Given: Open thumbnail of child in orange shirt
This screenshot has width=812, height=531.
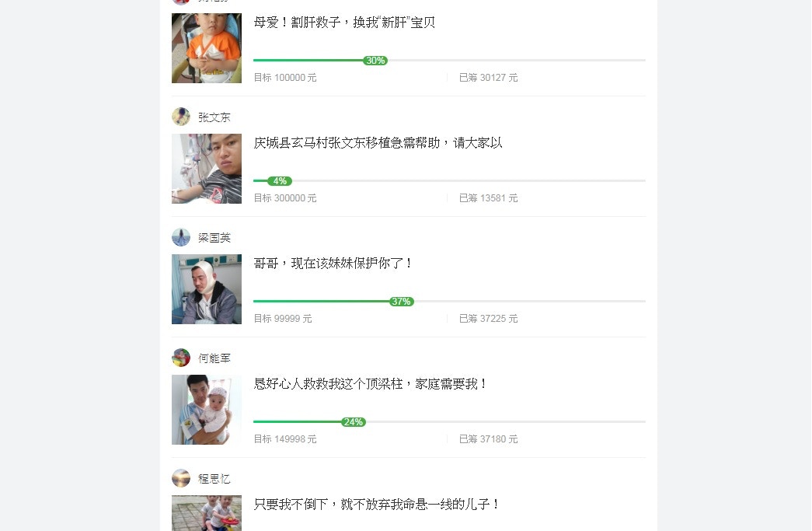Looking at the screenshot, I should coord(207,48).
